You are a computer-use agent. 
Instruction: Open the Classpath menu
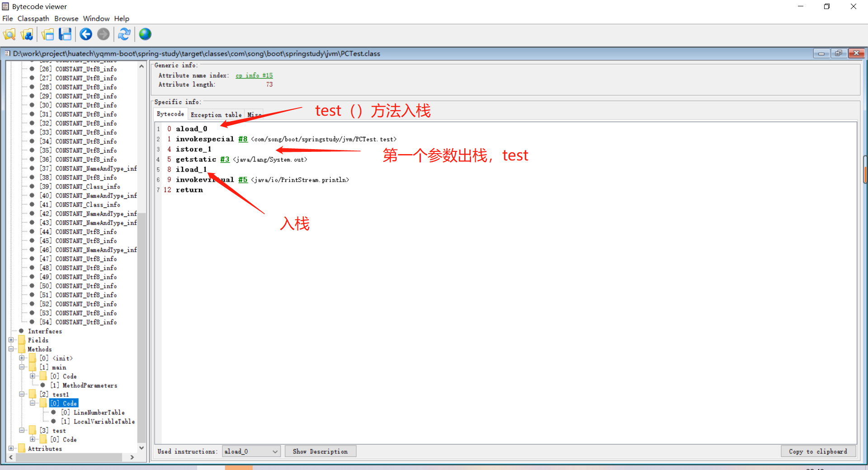pos(33,19)
